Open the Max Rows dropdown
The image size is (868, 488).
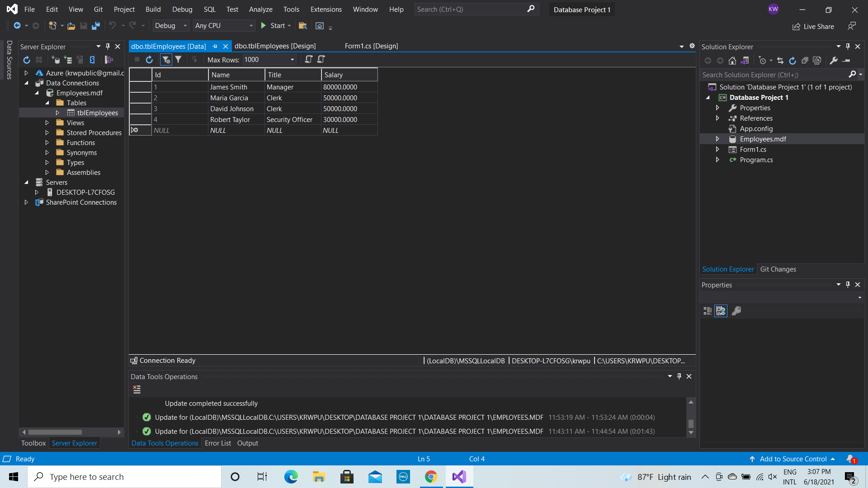click(x=292, y=60)
